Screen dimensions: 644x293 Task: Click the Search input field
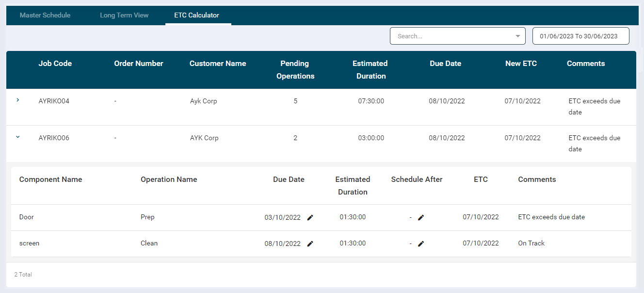(451, 36)
